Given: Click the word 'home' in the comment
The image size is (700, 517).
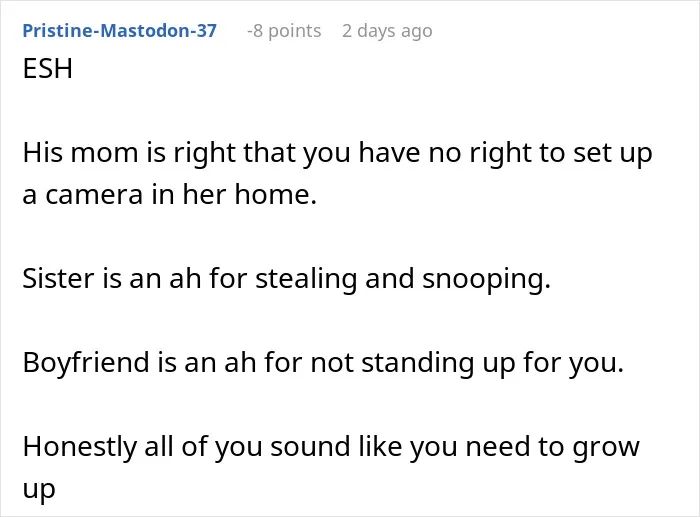Looking at the screenshot, I should tap(272, 195).
